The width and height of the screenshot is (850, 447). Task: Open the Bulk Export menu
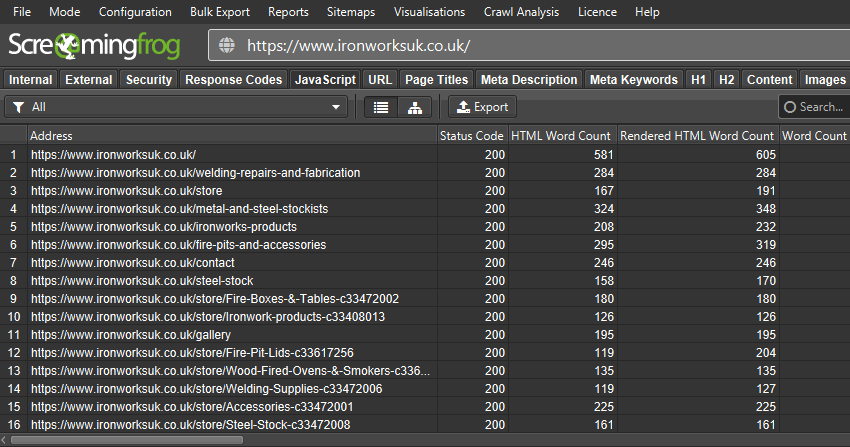click(x=220, y=12)
